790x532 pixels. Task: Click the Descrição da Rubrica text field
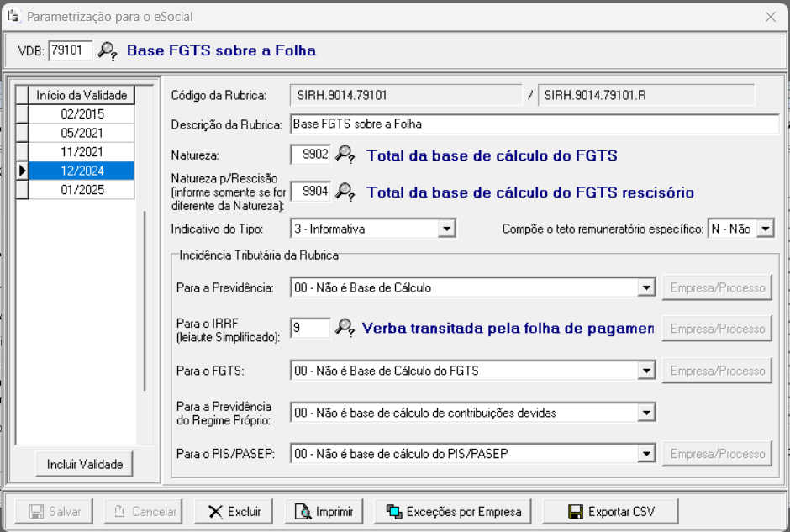coord(534,124)
